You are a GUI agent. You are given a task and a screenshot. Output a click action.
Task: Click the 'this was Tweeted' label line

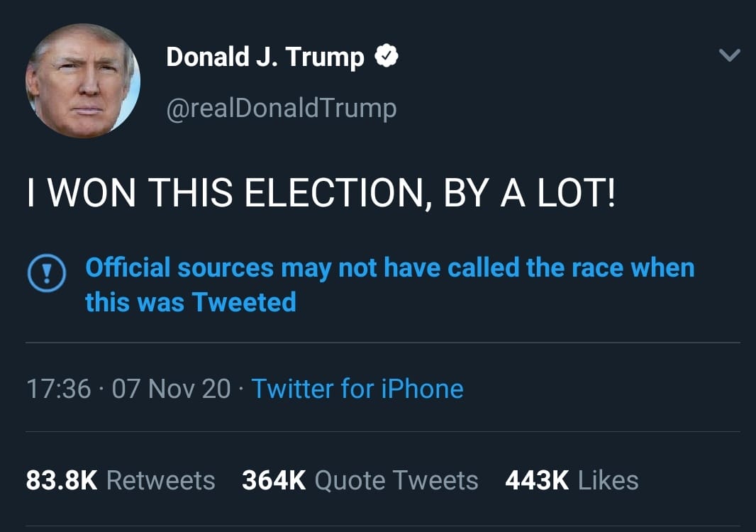click(191, 302)
